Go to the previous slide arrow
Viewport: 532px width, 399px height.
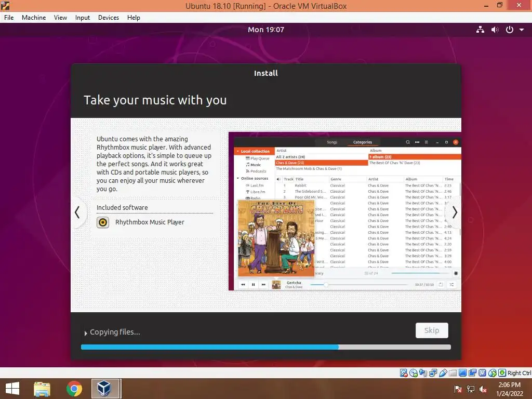pyautogui.click(x=77, y=212)
